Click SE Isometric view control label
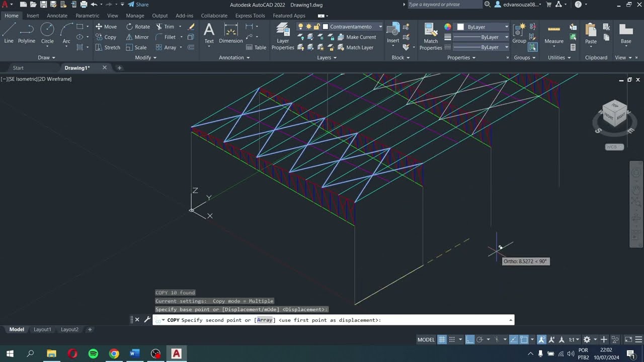 (23, 79)
